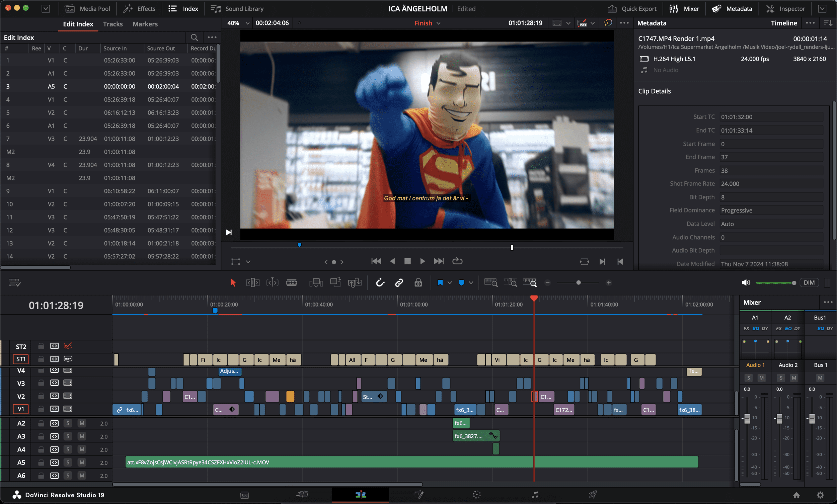Toggle the Mixer panel button

click(x=684, y=8)
